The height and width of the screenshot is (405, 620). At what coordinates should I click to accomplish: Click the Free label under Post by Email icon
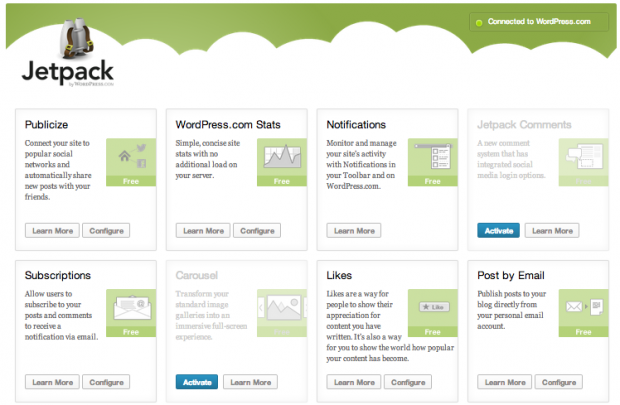[x=584, y=332]
